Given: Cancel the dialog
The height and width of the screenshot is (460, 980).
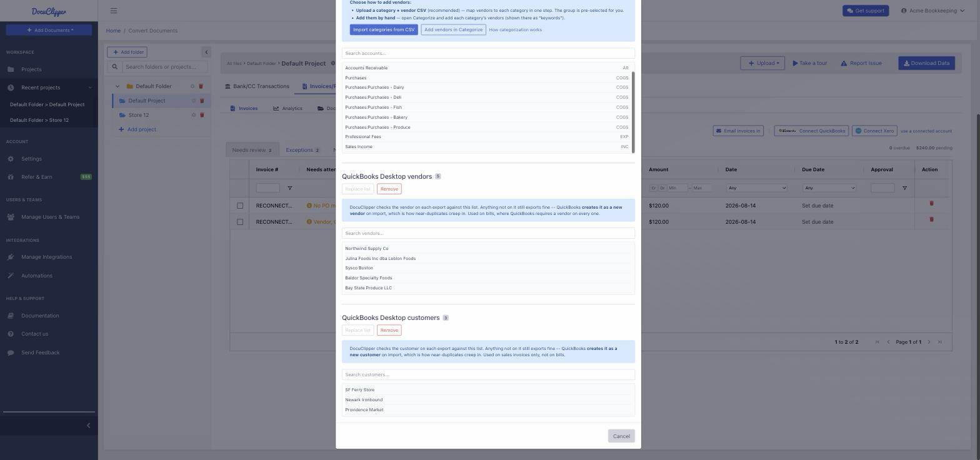Looking at the screenshot, I should [621, 436].
